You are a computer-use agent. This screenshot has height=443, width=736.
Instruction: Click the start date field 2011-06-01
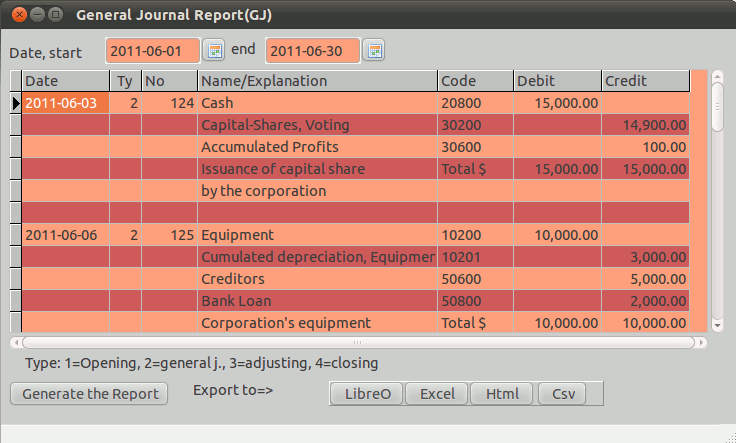coord(152,50)
